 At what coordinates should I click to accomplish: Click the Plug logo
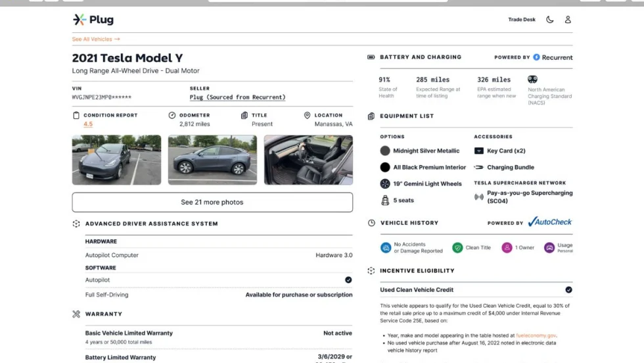[x=93, y=19]
